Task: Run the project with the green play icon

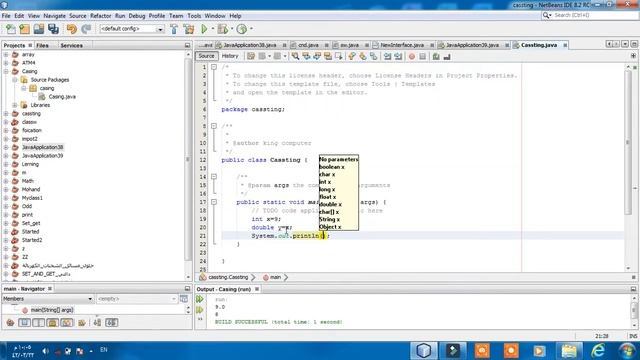Action: (x=204, y=29)
